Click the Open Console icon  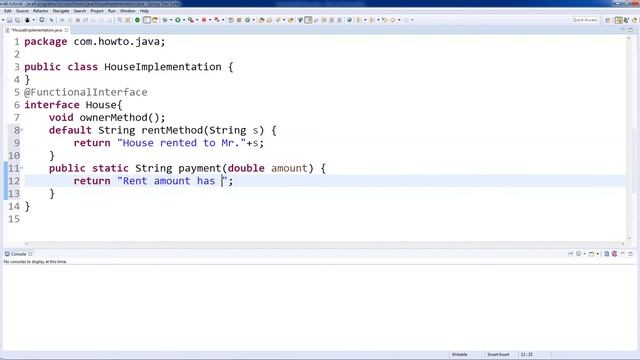tap(591, 254)
